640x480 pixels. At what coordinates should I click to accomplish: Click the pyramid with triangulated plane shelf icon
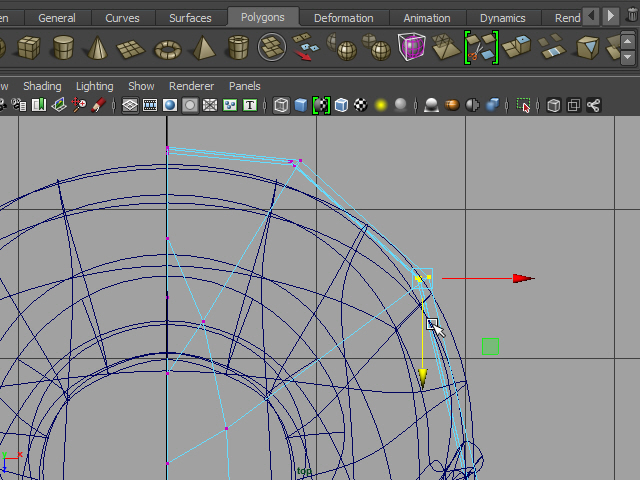coord(446,47)
